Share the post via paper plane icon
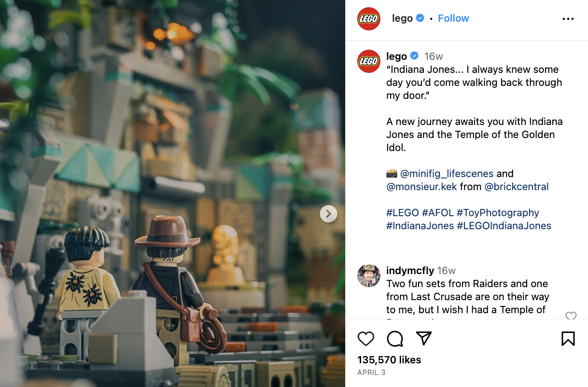Screen dimensions: 588x387 (x=423, y=338)
